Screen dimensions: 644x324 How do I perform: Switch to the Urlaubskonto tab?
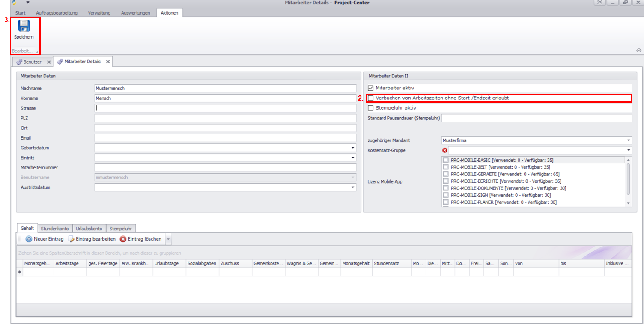click(x=89, y=229)
